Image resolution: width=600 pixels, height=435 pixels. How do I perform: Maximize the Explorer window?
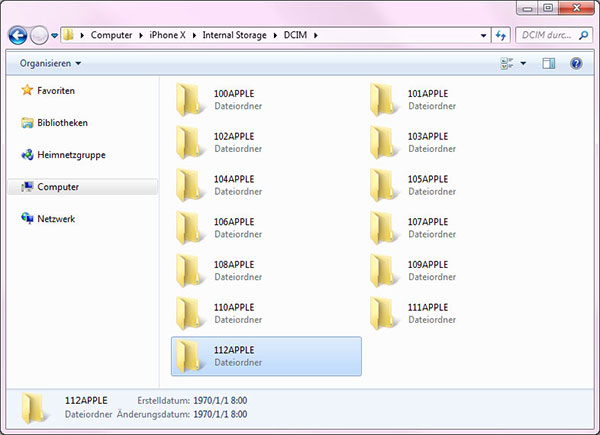(548, 8)
